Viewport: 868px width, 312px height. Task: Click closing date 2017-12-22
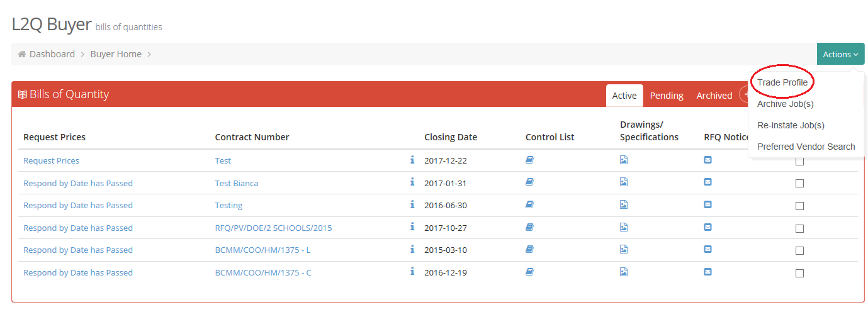point(446,160)
